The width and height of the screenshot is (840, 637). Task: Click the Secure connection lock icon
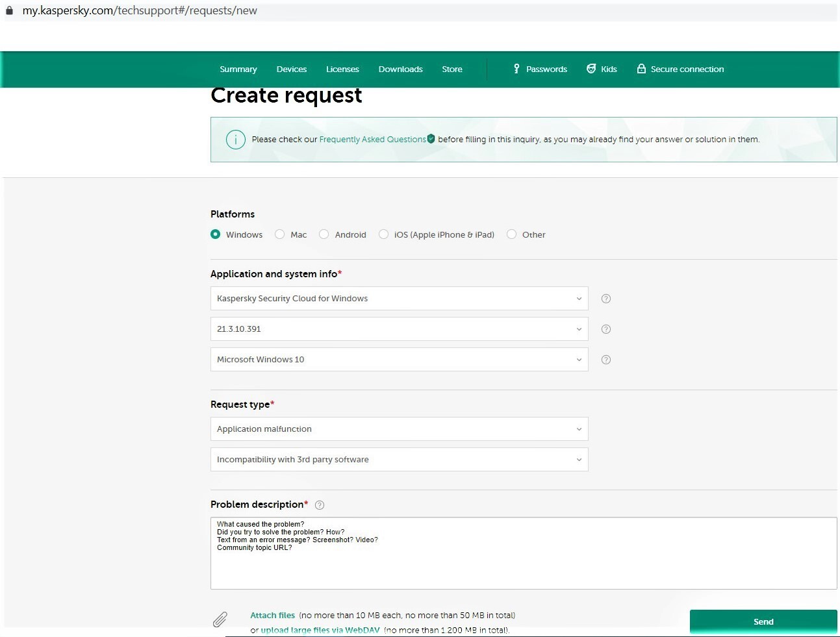(x=641, y=69)
